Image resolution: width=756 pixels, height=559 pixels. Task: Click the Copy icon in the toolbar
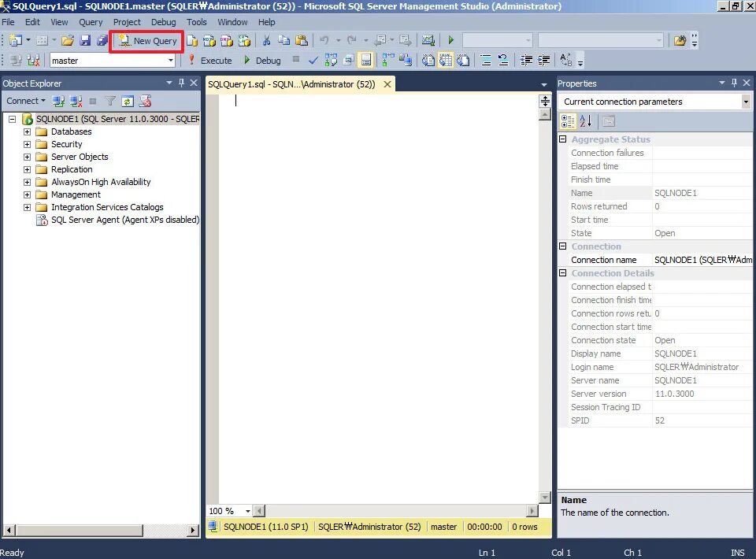284,40
